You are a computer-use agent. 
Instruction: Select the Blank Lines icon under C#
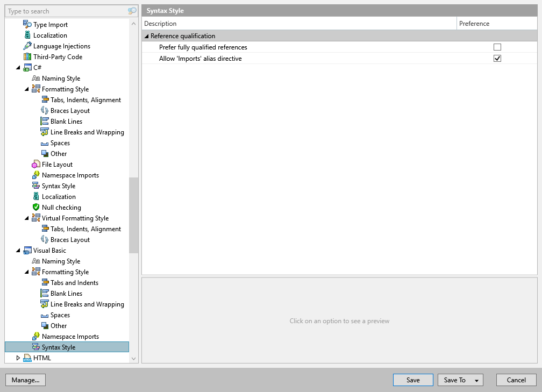(x=44, y=121)
